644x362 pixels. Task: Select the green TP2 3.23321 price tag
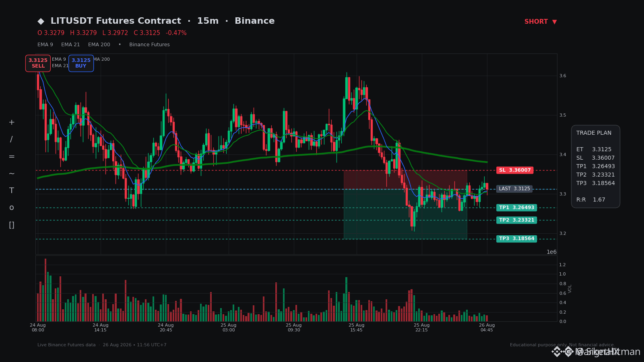[517, 220]
